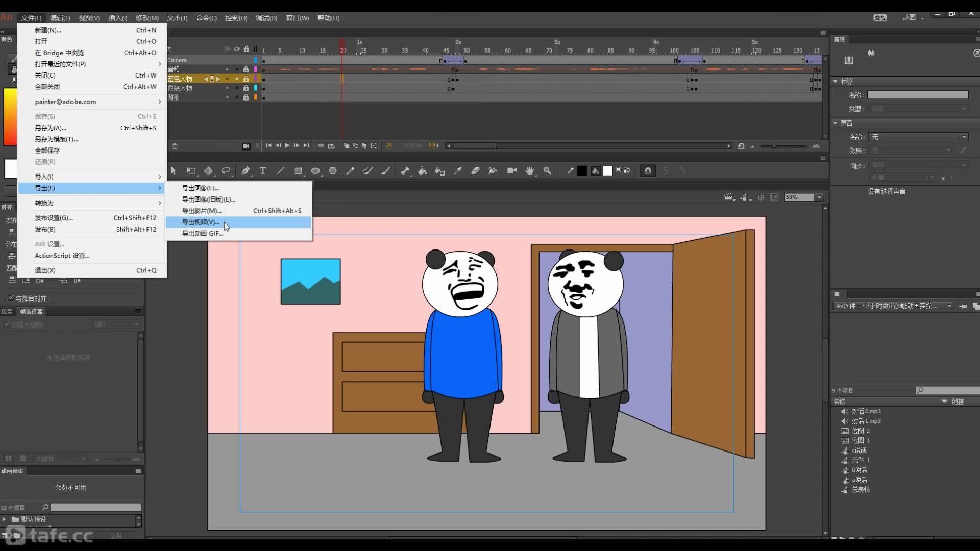Open the 修改(M) menu

(147, 18)
